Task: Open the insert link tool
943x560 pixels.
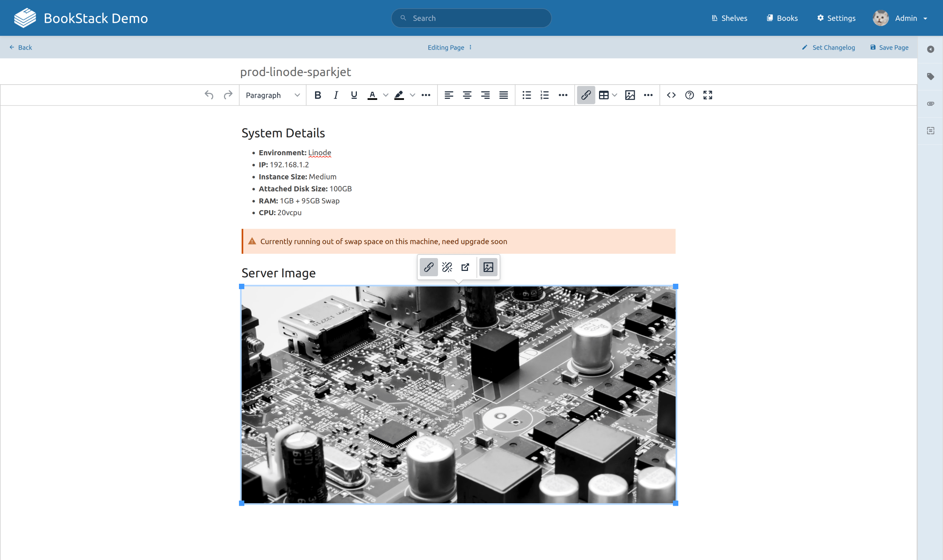Action: (x=585, y=95)
